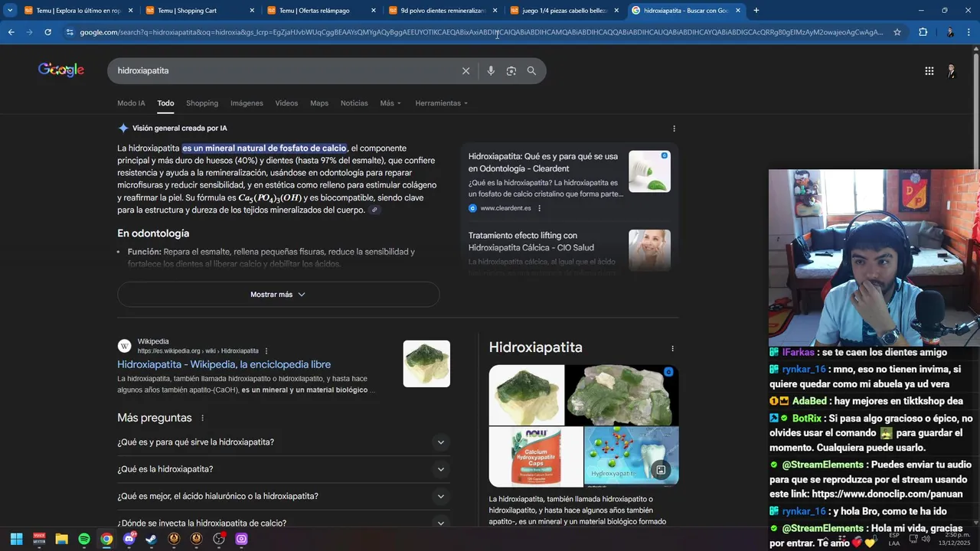Open Discord from the taskbar

pyautogui.click(x=129, y=539)
